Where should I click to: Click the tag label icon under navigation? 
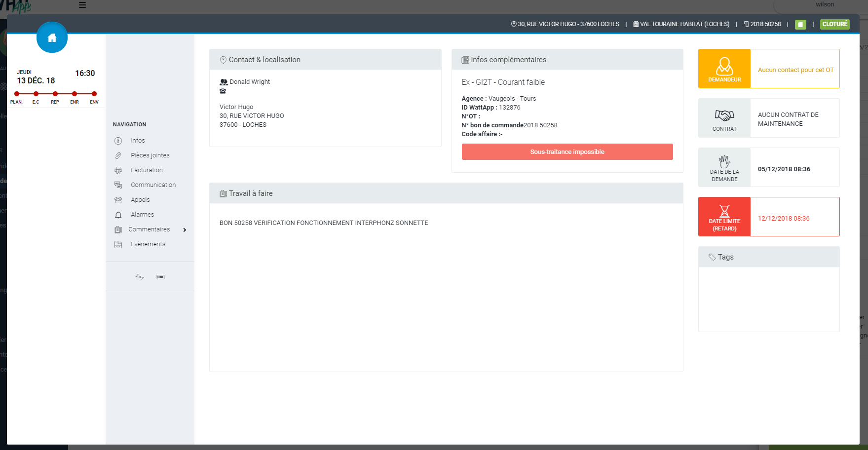point(160,277)
